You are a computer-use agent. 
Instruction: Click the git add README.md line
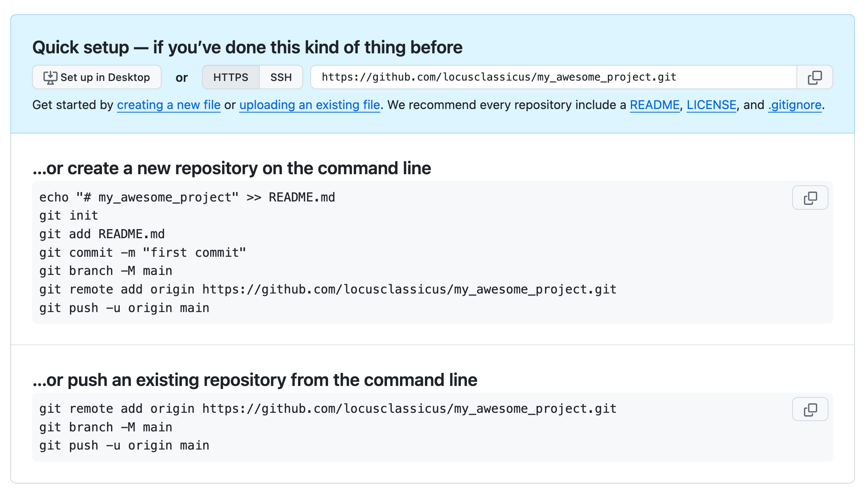click(102, 234)
